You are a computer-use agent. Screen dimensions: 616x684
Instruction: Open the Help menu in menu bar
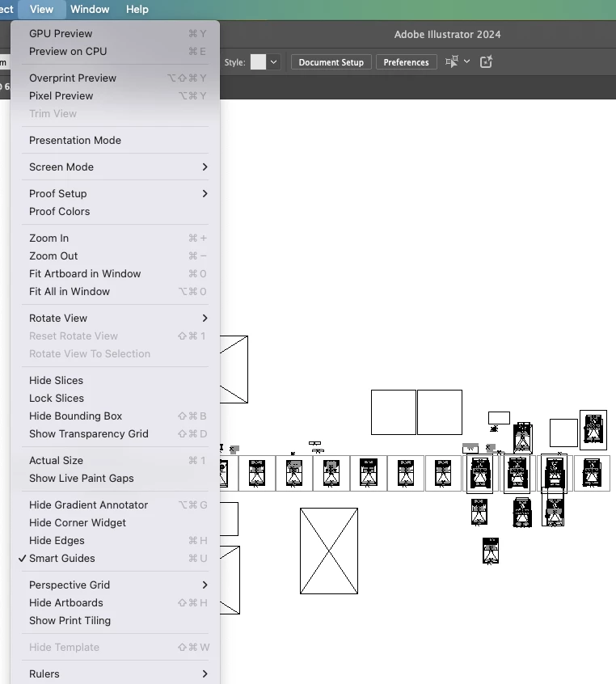point(137,9)
